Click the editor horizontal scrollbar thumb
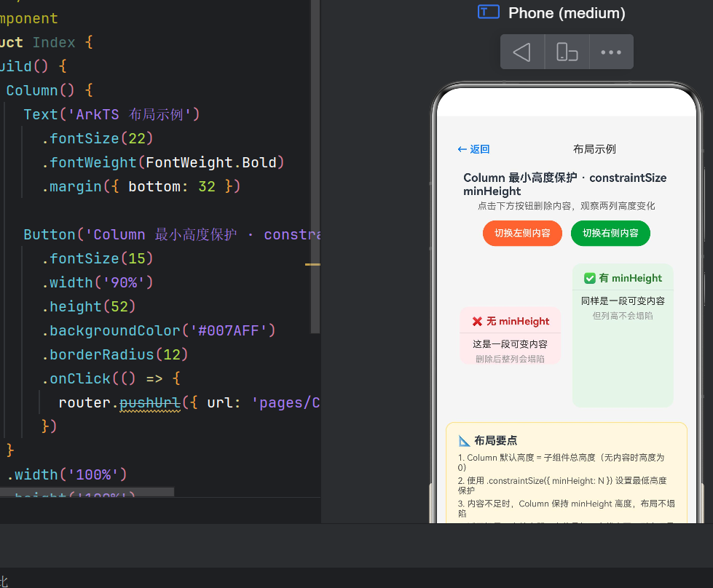The image size is (713, 588). pos(87,492)
